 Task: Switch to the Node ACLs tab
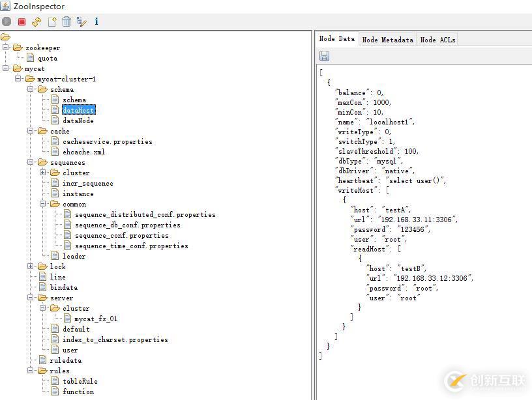(x=437, y=40)
